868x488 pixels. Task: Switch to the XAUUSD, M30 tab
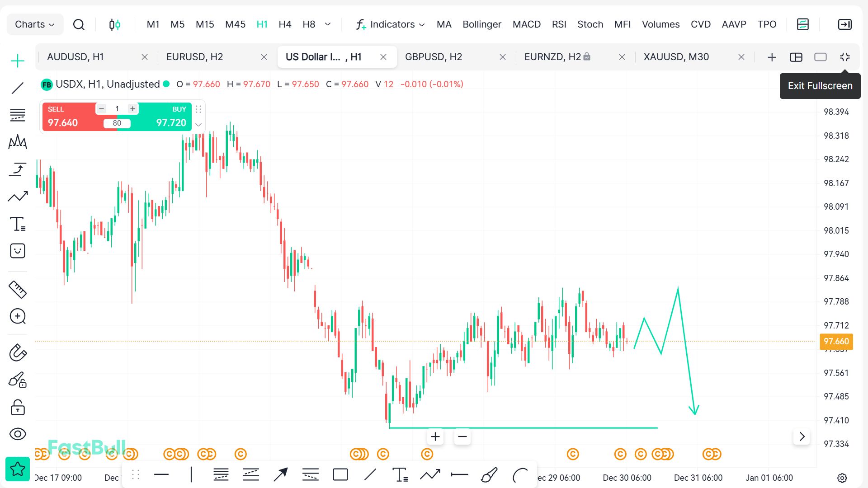[676, 57]
